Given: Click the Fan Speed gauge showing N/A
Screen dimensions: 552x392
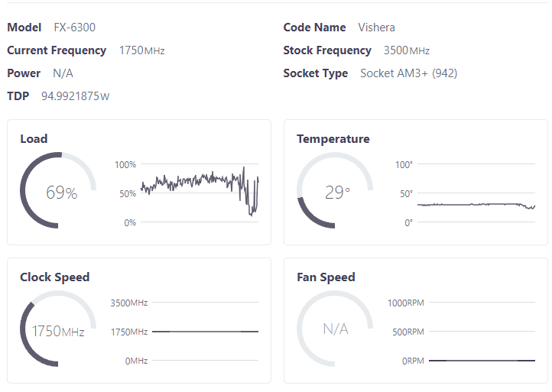Looking at the screenshot, I should coord(336,329).
